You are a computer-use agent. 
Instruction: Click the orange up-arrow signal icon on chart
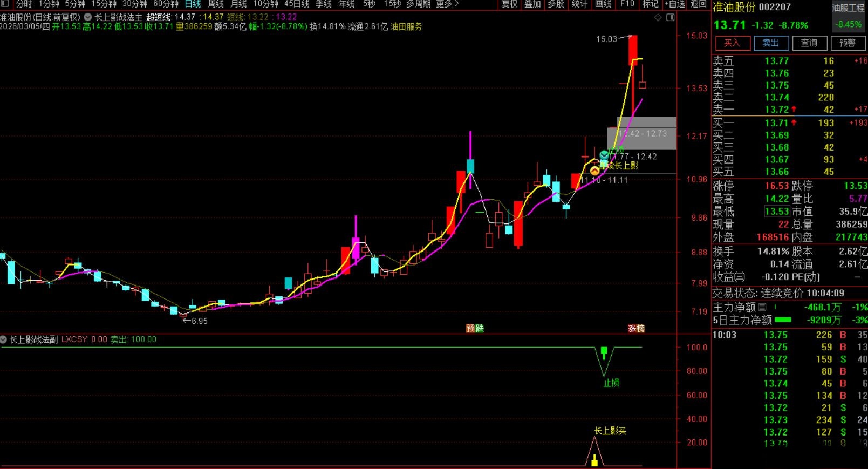pyautogui.click(x=594, y=171)
